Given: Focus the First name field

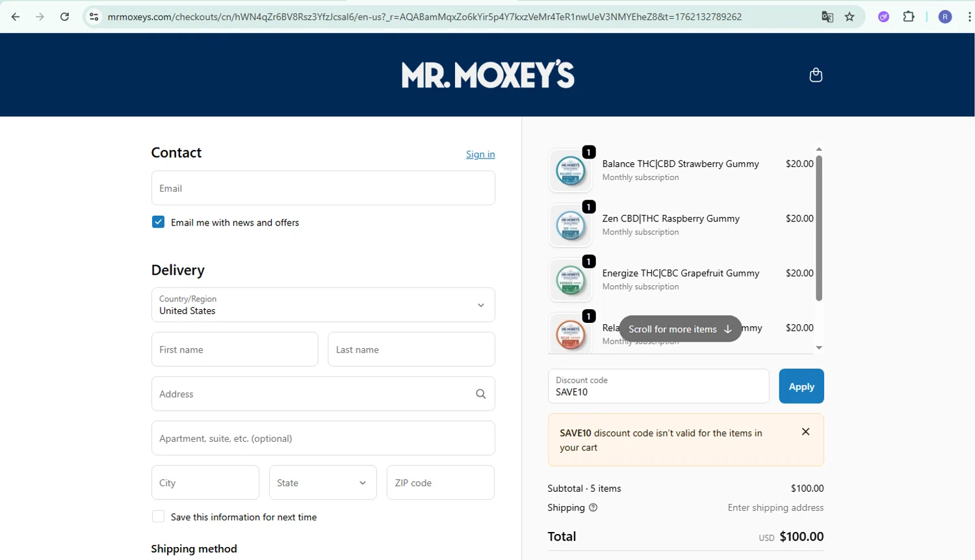Looking at the screenshot, I should pos(235,350).
